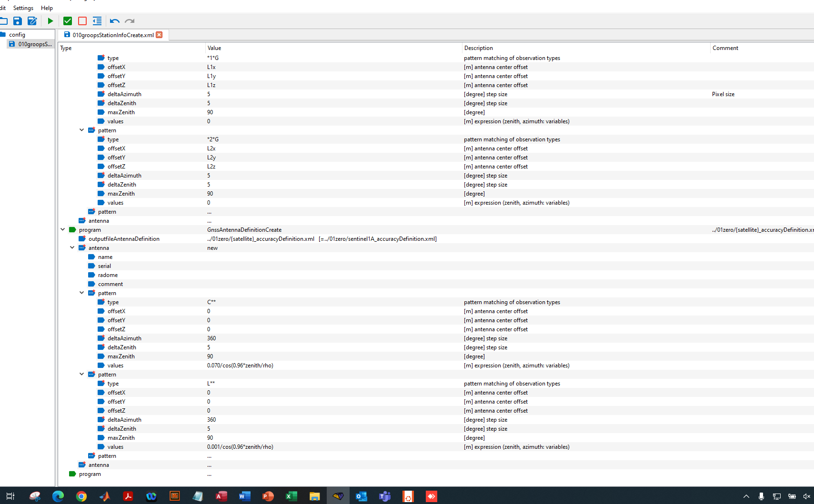
Task: Collapse the antenna node with value new
Action: pos(72,247)
